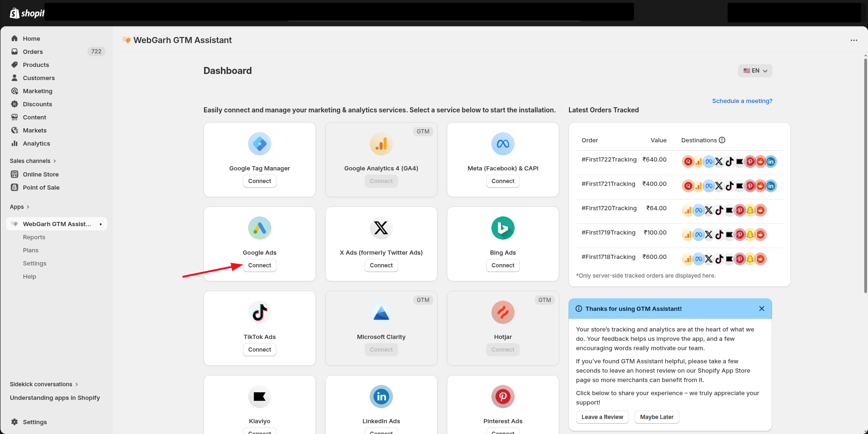Click Reddit destination icon for #First1718Tracking
The height and width of the screenshot is (434, 868).
[760, 259]
